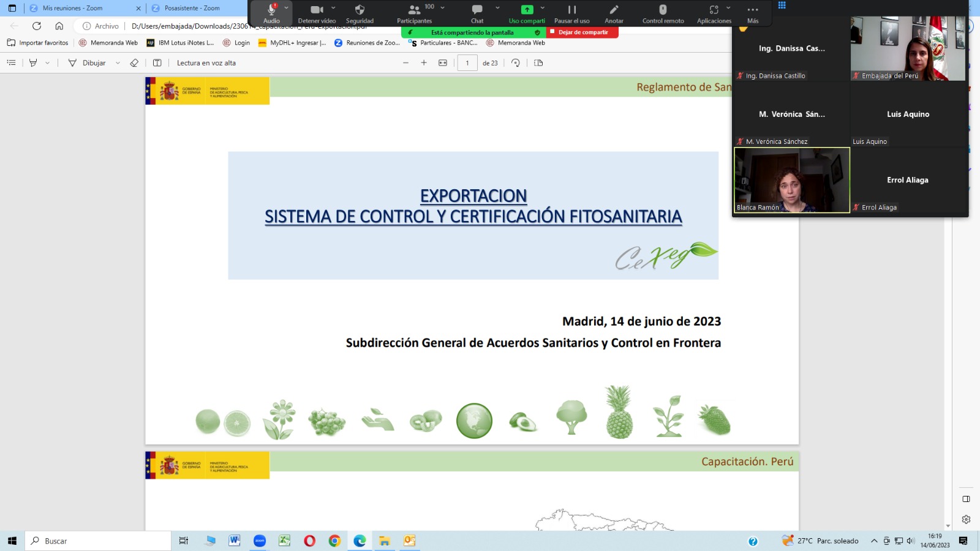Screen dimensions: 980x551
Task: Click the Windows Start button
Action: [12, 541]
